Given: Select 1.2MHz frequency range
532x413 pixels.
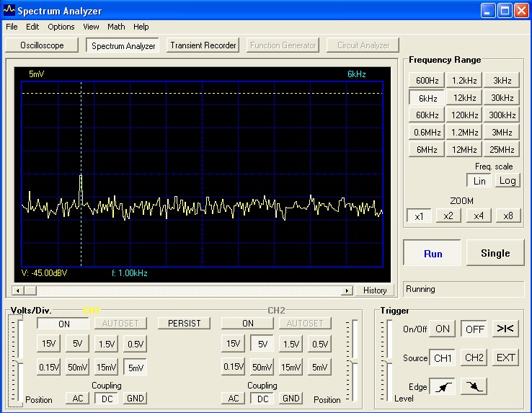Looking at the screenshot, I should pyautogui.click(x=464, y=132).
